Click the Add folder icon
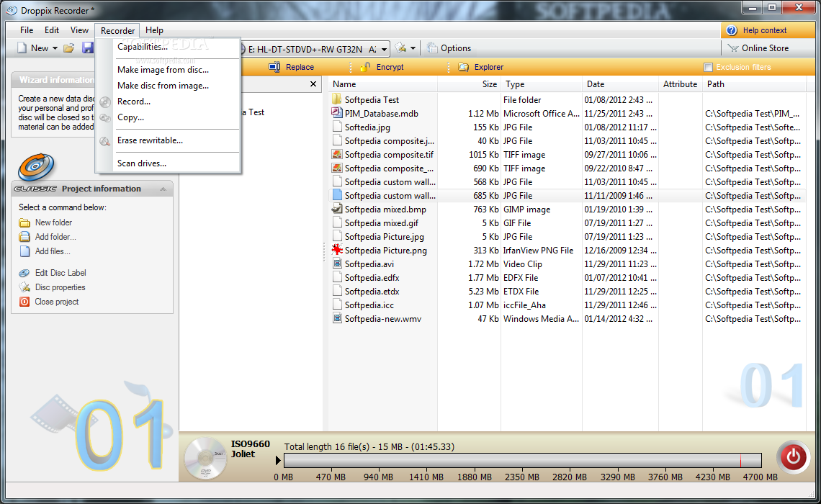The width and height of the screenshot is (821, 504). [24, 237]
